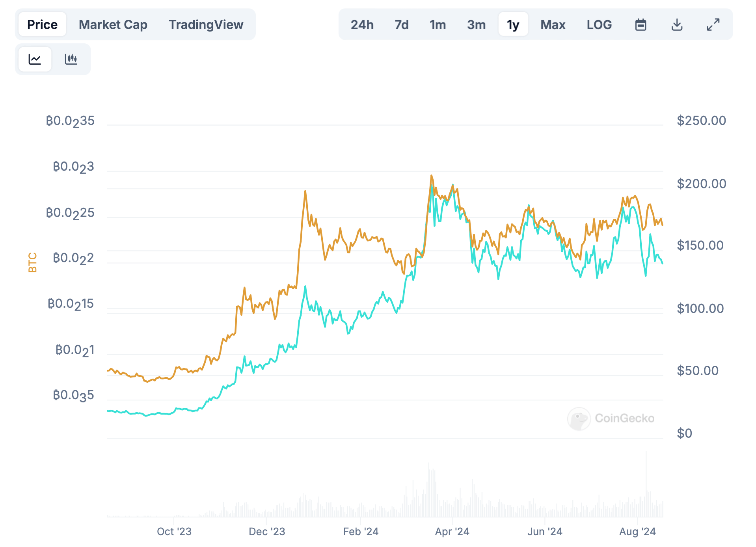Click the Dec '23 date label

[x=267, y=532]
